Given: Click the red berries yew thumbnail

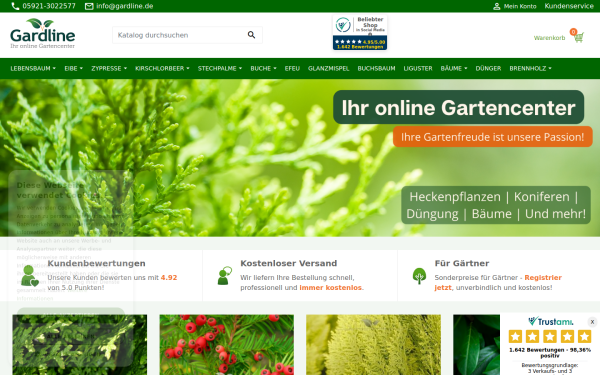Looking at the screenshot, I should pyautogui.click(x=227, y=345).
